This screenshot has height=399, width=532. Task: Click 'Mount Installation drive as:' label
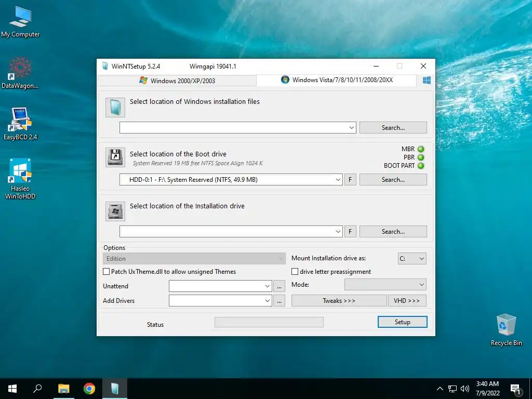point(328,258)
